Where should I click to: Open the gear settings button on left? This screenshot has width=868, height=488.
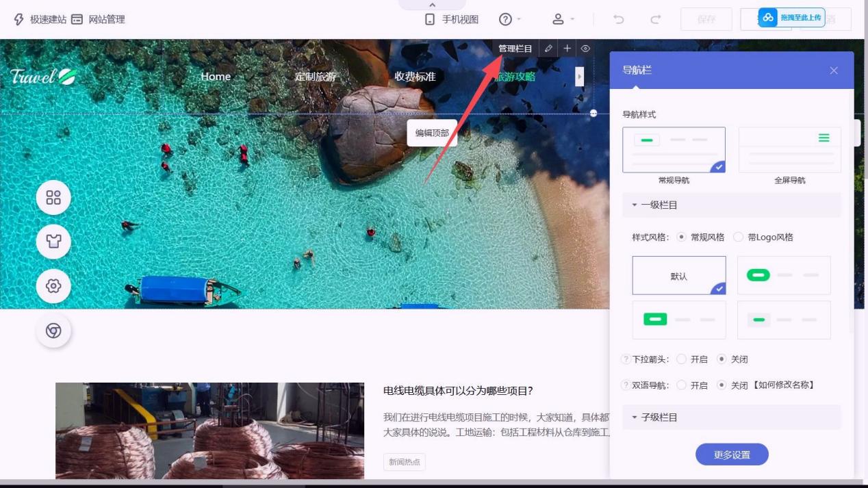pyautogui.click(x=53, y=286)
